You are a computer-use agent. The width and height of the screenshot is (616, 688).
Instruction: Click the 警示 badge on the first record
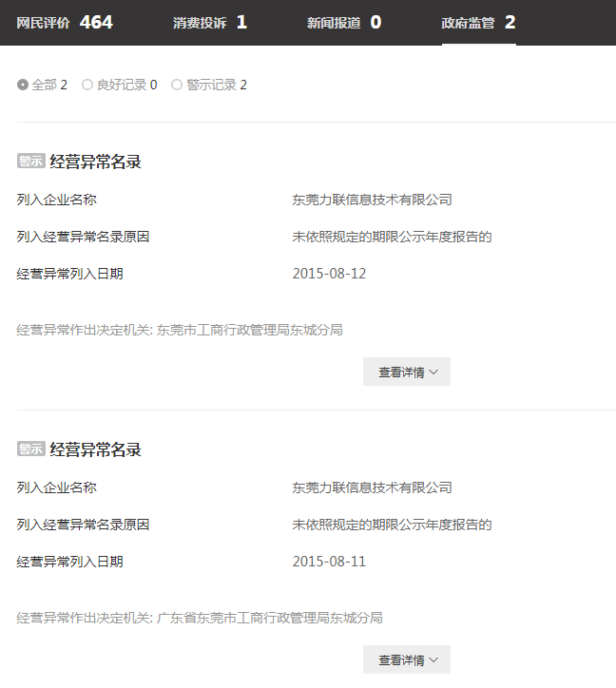point(31,161)
